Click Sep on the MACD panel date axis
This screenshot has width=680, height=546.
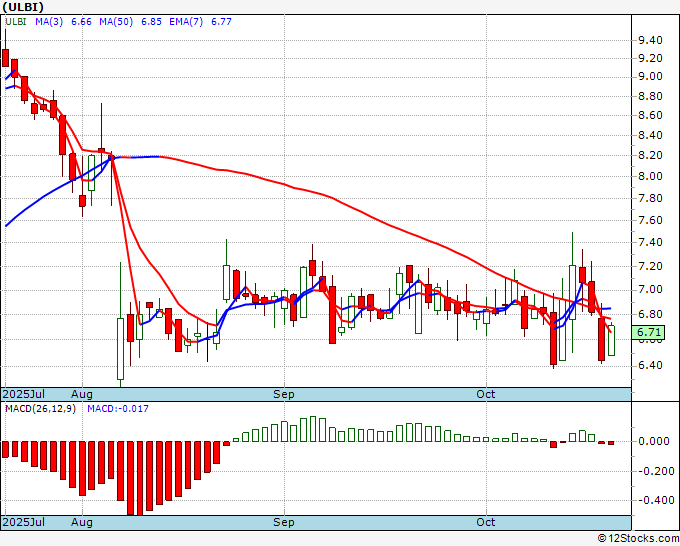click(284, 522)
